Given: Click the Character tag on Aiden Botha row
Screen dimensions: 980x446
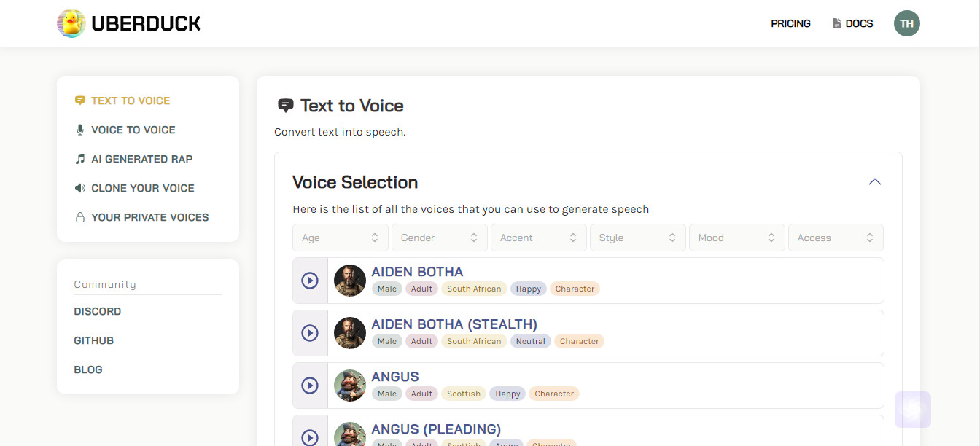Looking at the screenshot, I should 575,289.
